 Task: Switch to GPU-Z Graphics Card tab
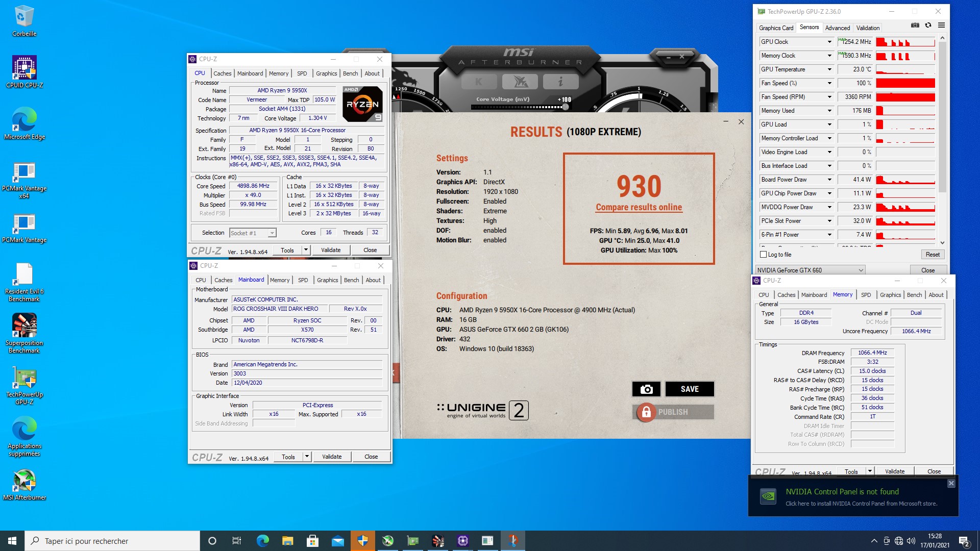(776, 28)
